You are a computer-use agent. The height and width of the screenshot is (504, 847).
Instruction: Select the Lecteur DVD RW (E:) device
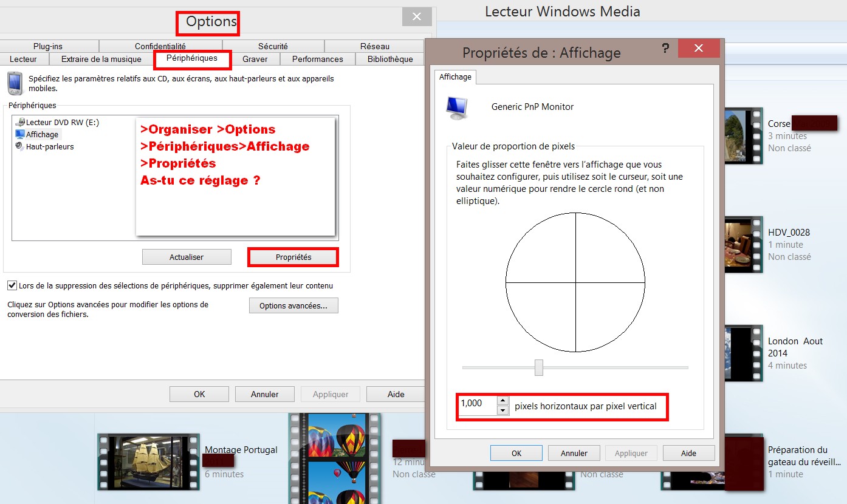pos(57,122)
